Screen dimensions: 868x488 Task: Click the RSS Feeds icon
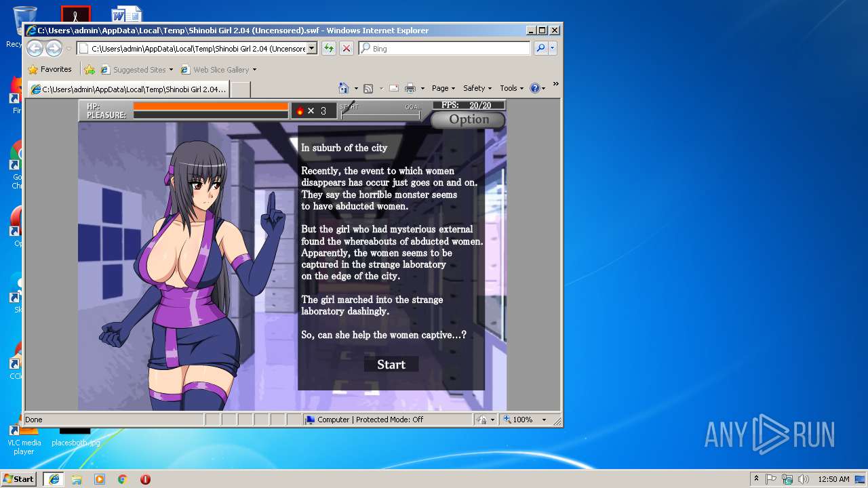click(368, 88)
